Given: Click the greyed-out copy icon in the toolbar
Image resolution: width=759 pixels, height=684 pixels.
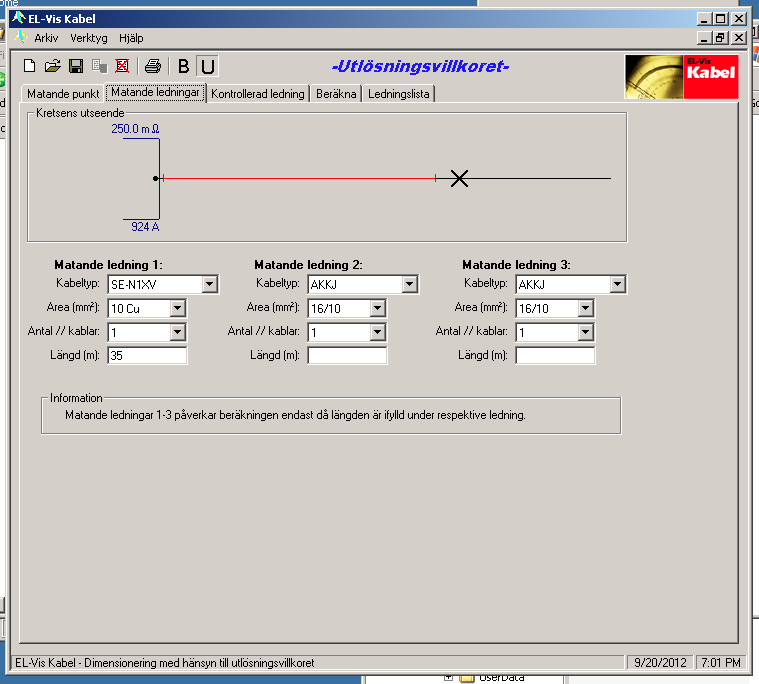Looking at the screenshot, I should pos(99,67).
